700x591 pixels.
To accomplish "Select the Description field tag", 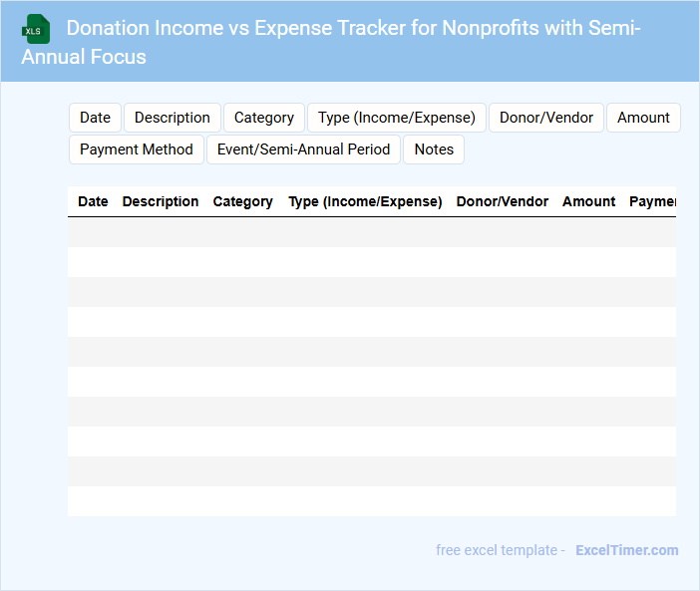I will pos(173,118).
